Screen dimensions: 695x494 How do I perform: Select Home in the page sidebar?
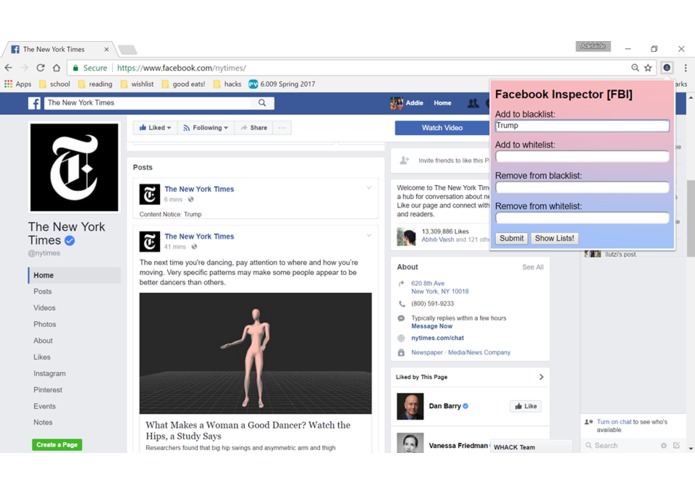pyautogui.click(x=74, y=275)
